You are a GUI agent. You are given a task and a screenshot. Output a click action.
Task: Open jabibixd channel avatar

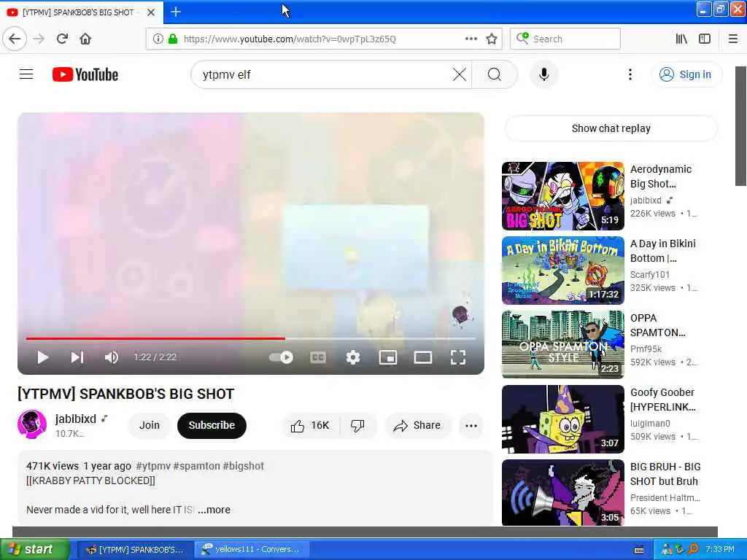(x=32, y=424)
